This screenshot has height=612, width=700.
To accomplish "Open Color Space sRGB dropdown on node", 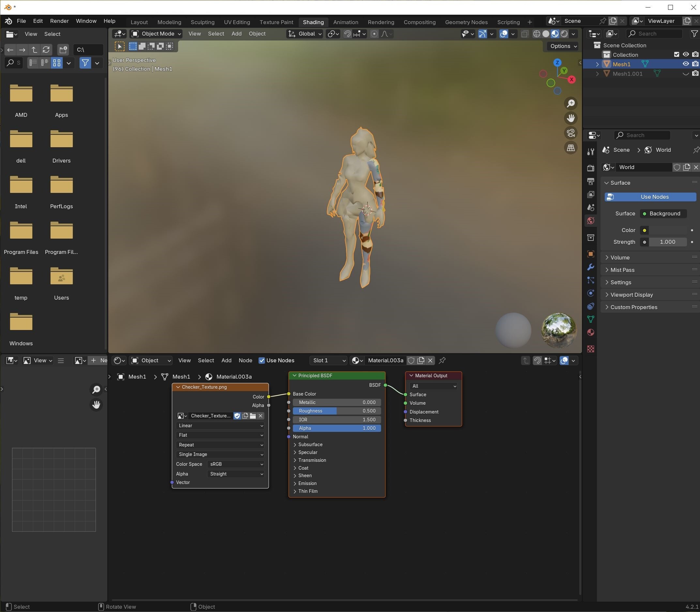I will (236, 464).
